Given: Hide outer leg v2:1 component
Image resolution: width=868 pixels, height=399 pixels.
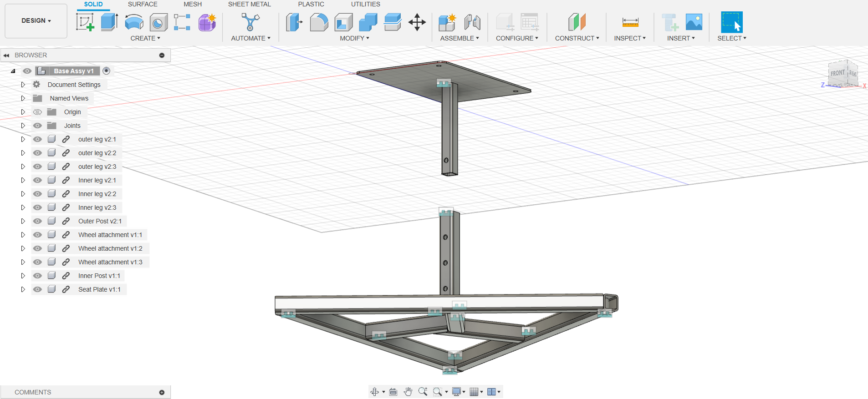Looking at the screenshot, I should (37, 139).
